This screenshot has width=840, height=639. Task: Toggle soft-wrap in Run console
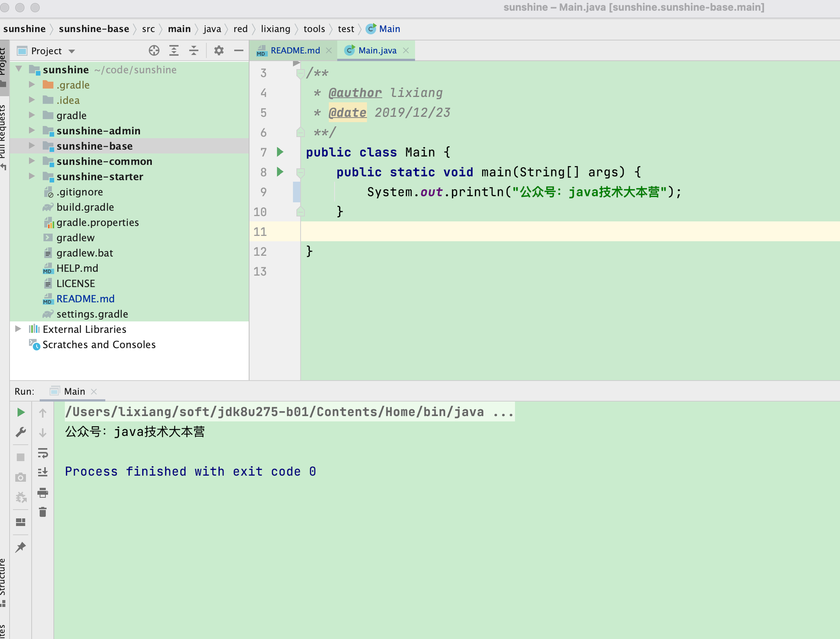point(43,453)
